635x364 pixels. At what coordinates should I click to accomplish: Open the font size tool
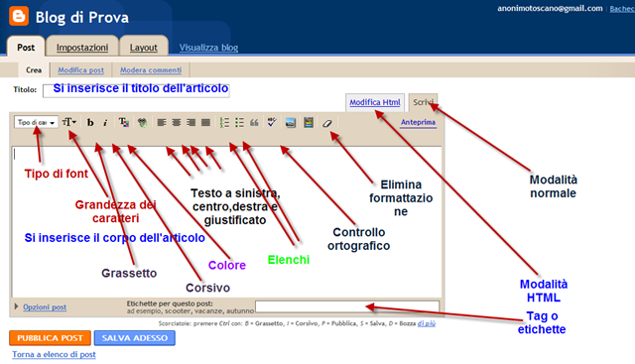tap(68, 122)
